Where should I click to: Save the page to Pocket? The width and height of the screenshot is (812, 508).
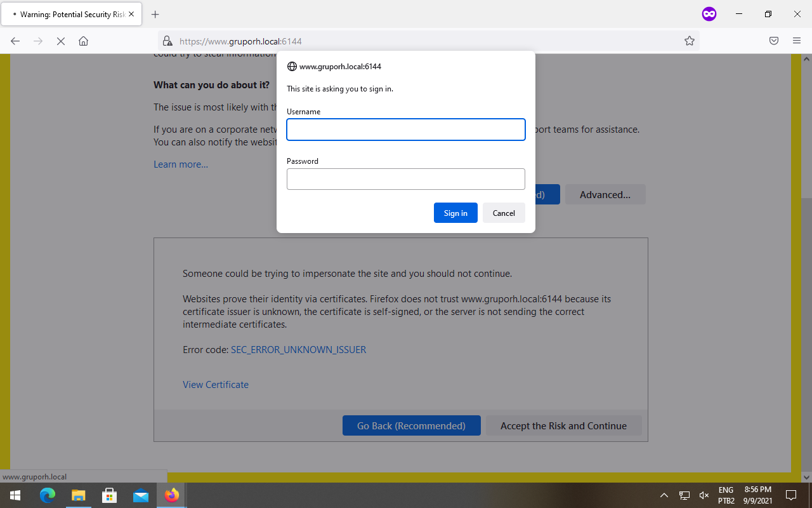coord(773,41)
